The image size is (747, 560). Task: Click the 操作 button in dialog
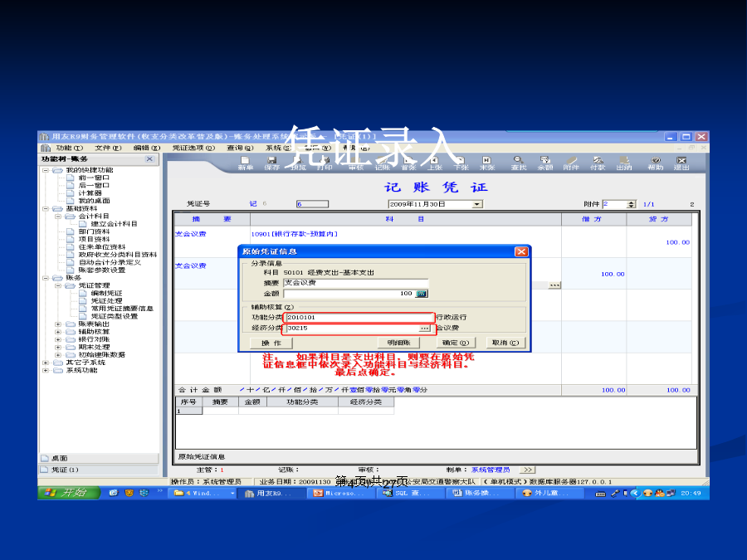click(271, 343)
